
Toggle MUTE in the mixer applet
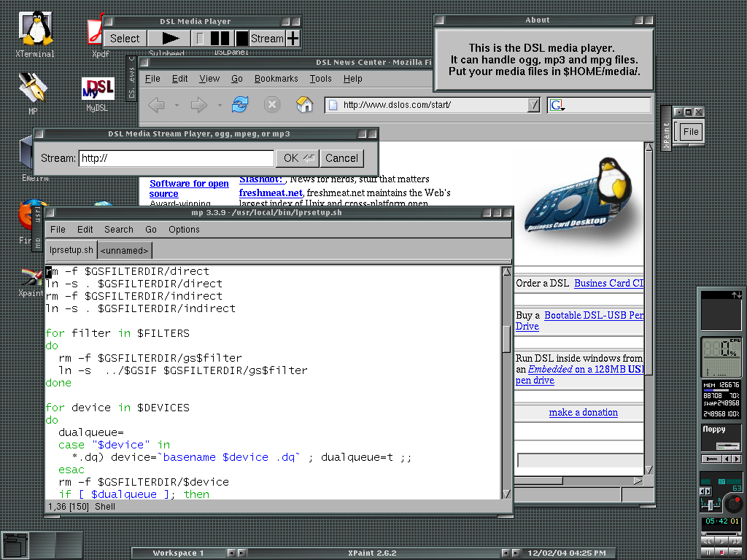734,482
